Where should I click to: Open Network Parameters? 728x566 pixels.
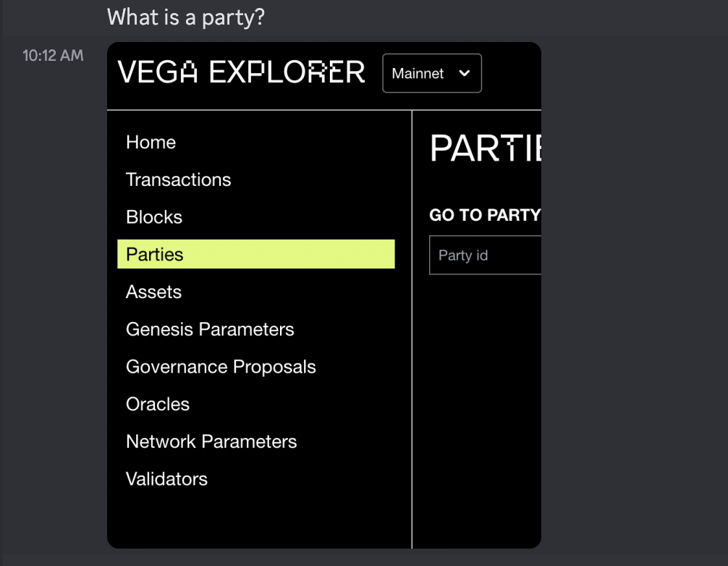point(211,442)
